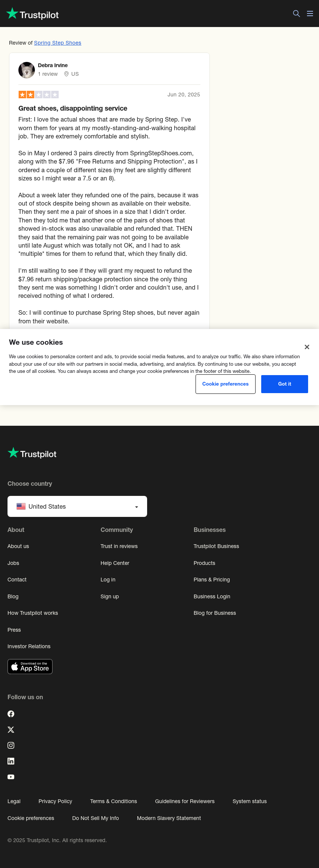
Task: Click the US location pin icon
Action: 66,74
